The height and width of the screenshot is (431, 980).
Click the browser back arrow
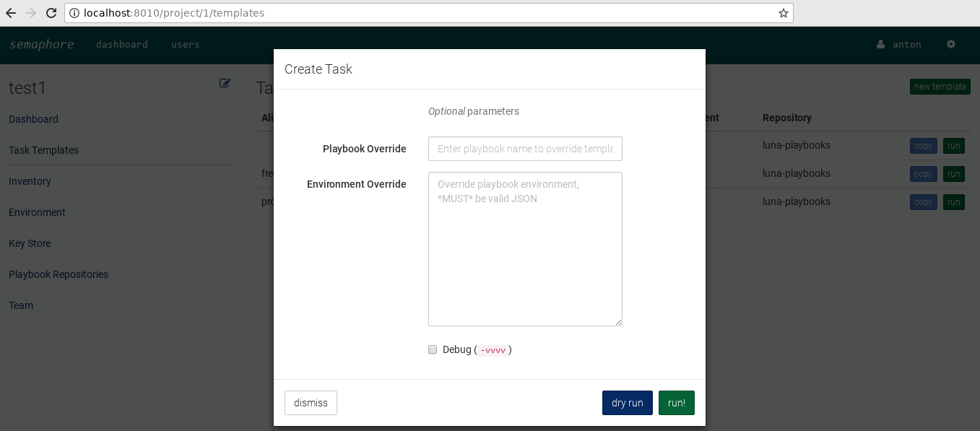point(11,12)
